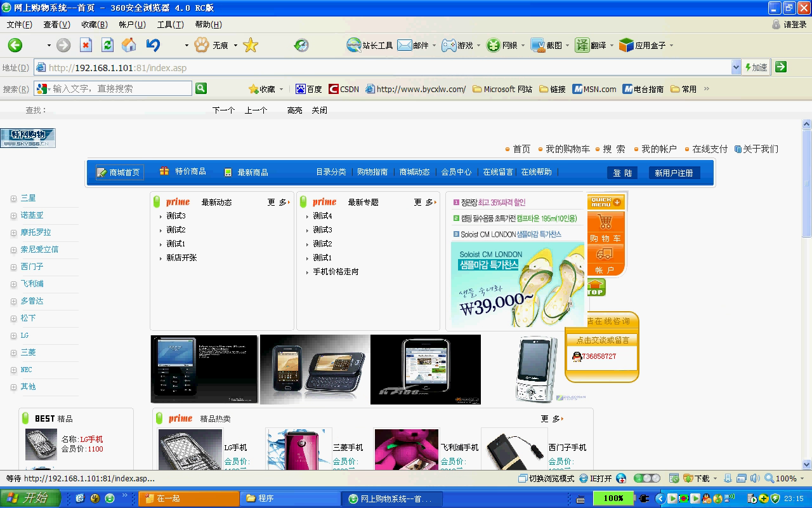
Task: Open the address bar dropdown arrow
Action: 736,67
